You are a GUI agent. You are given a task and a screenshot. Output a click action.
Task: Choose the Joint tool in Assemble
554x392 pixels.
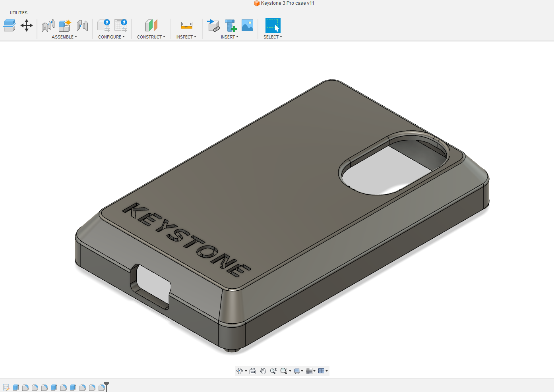[48, 26]
